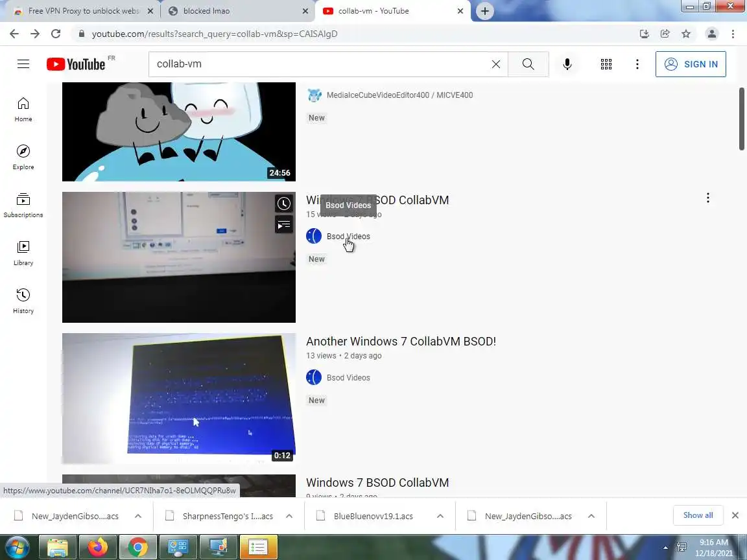Viewport: 747px width, 560px height.
Task: Click the YouTube logo
Action: (76, 64)
